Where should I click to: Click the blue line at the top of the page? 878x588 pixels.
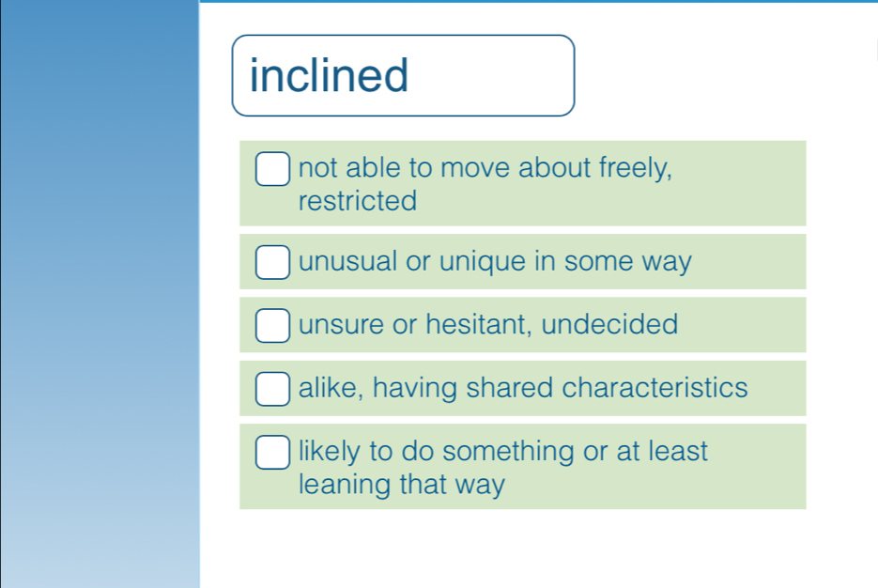coord(538,2)
